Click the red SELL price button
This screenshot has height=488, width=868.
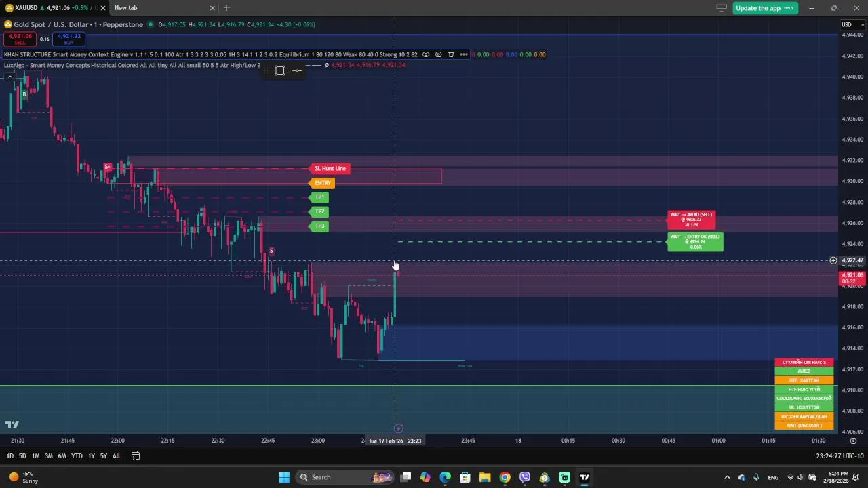point(20,39)
